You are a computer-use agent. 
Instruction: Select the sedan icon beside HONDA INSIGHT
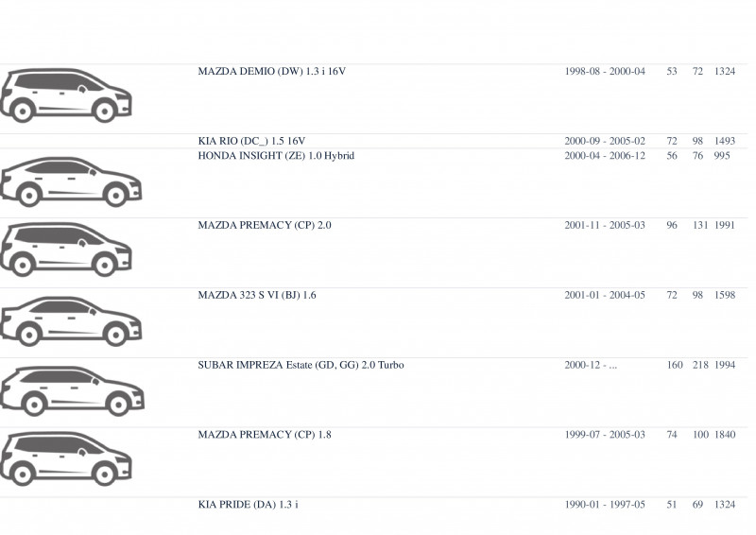(71, 181)
